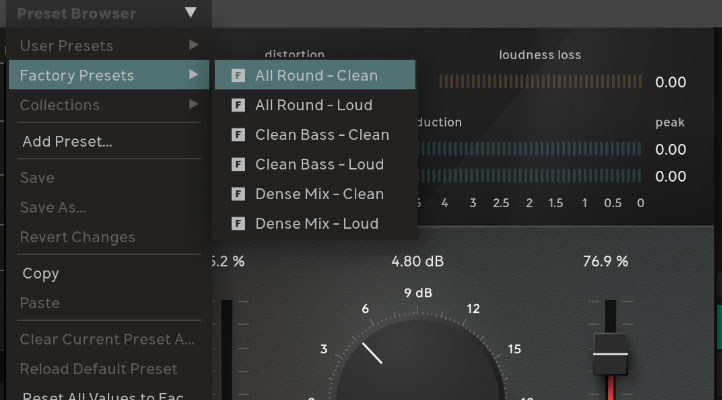This screenshot has height=400, width=722.
Task: Choose the Dense Mix - Clean preset
Action: [x=315, y=194]
